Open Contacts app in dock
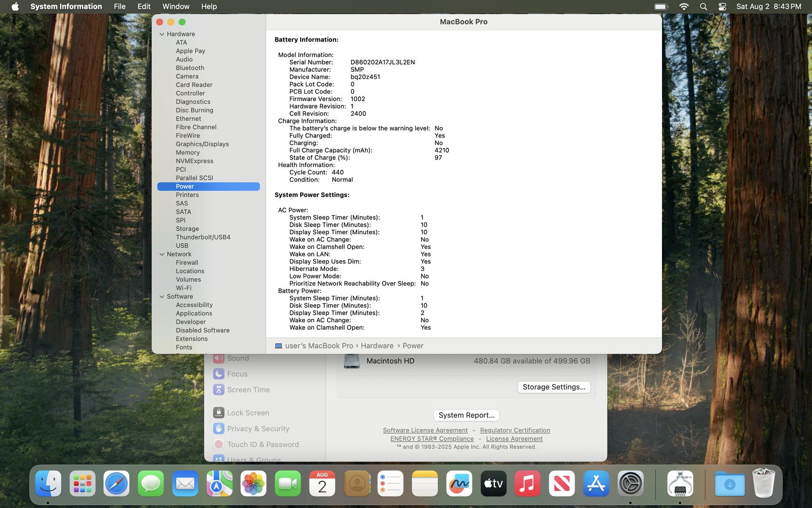 (x=357, y=484)
